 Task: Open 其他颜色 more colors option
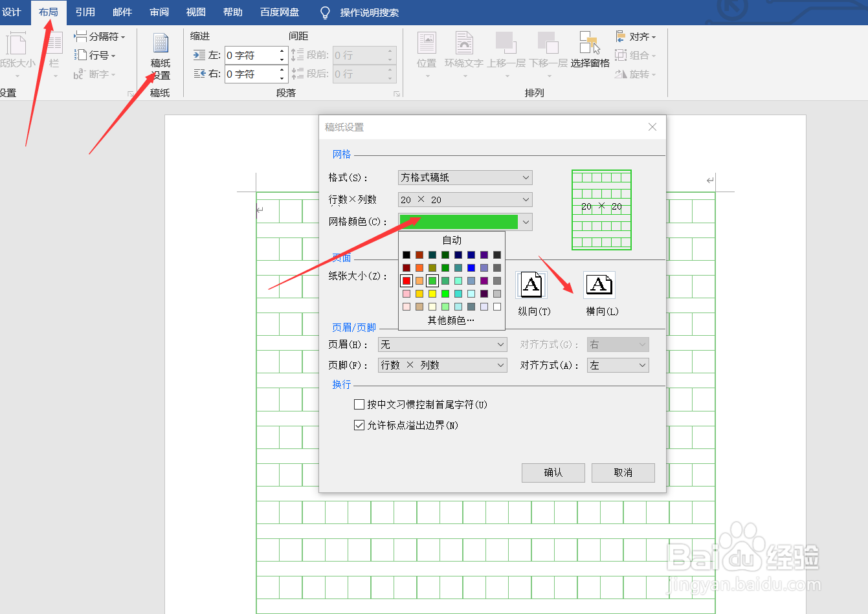452,320
